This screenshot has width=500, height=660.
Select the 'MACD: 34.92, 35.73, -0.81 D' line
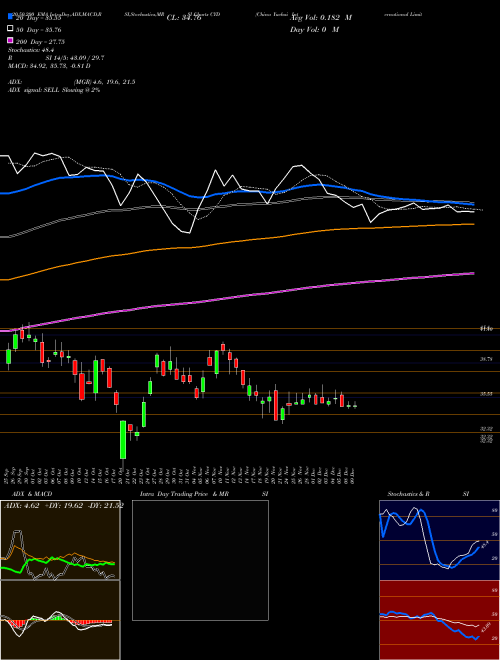coord(49,66)
